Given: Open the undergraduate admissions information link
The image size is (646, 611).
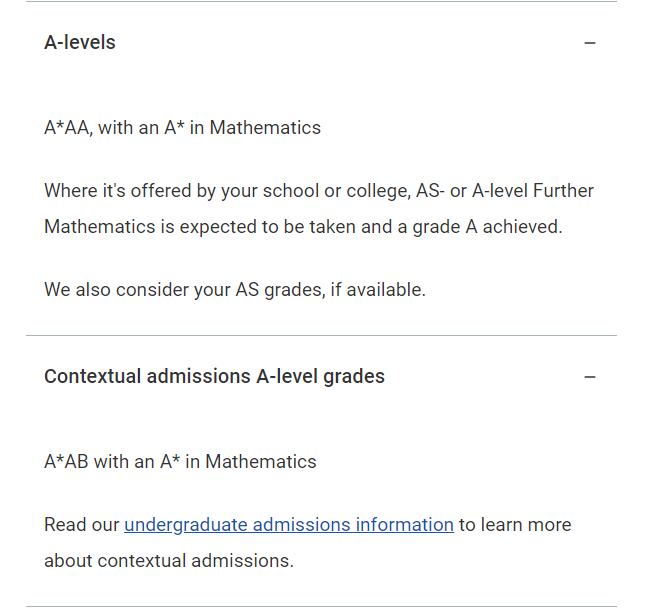Looking at the screenshot, I should pos(289,525).
